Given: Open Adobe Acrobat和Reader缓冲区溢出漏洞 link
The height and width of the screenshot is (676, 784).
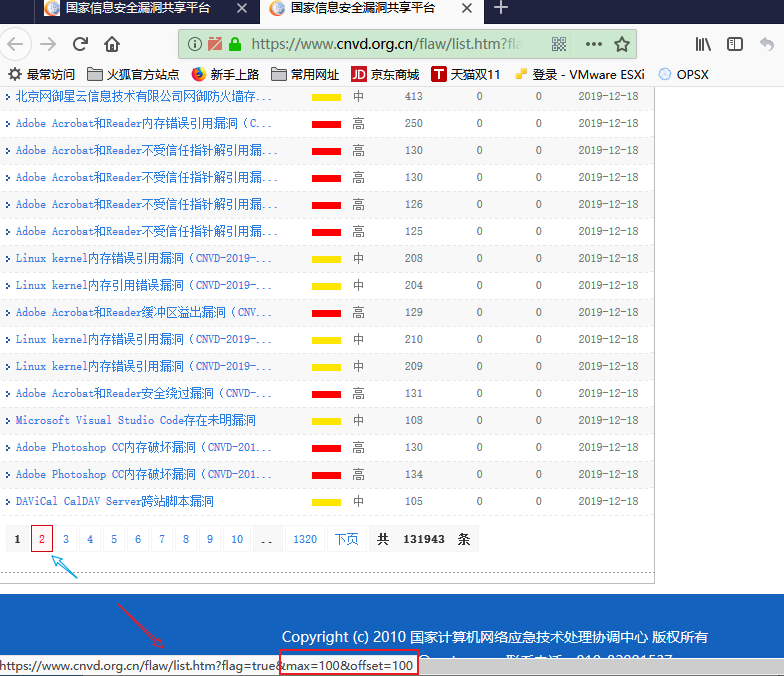Looking at the screenshot, I should [x=144, y=312].
